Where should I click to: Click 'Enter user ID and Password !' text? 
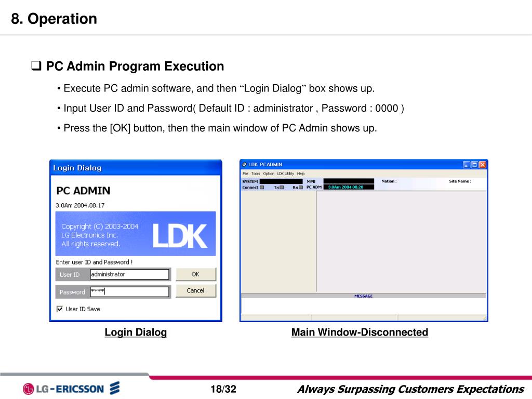pos(95,262)
